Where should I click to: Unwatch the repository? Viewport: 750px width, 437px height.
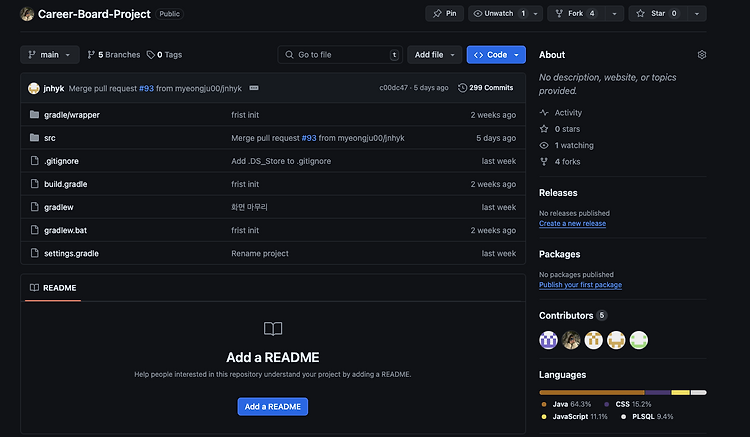click(498, 13)
